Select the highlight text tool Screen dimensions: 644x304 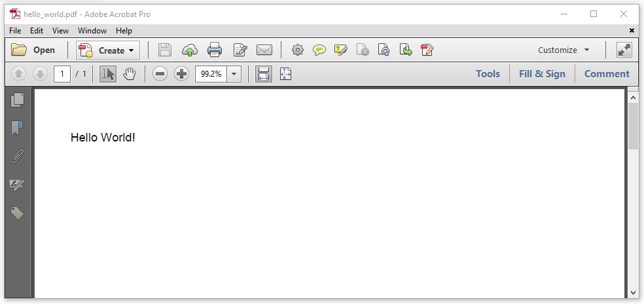tap(341, 50)
